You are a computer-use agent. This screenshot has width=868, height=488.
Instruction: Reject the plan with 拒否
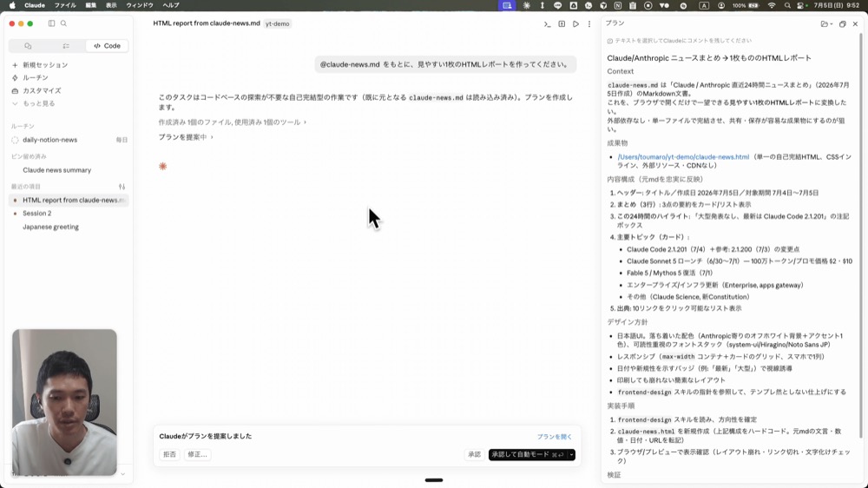169,454
